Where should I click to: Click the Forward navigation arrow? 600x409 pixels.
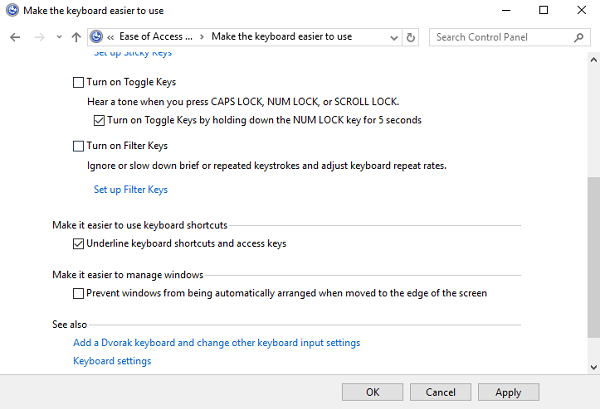(38, 37)
